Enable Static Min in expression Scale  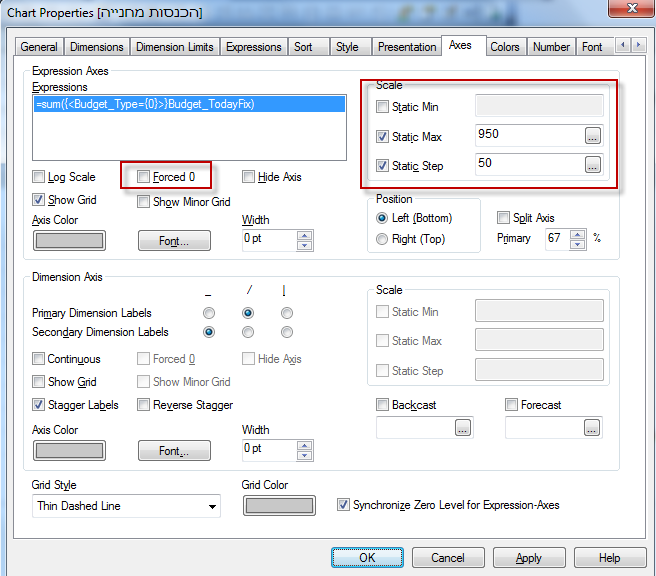382,107
